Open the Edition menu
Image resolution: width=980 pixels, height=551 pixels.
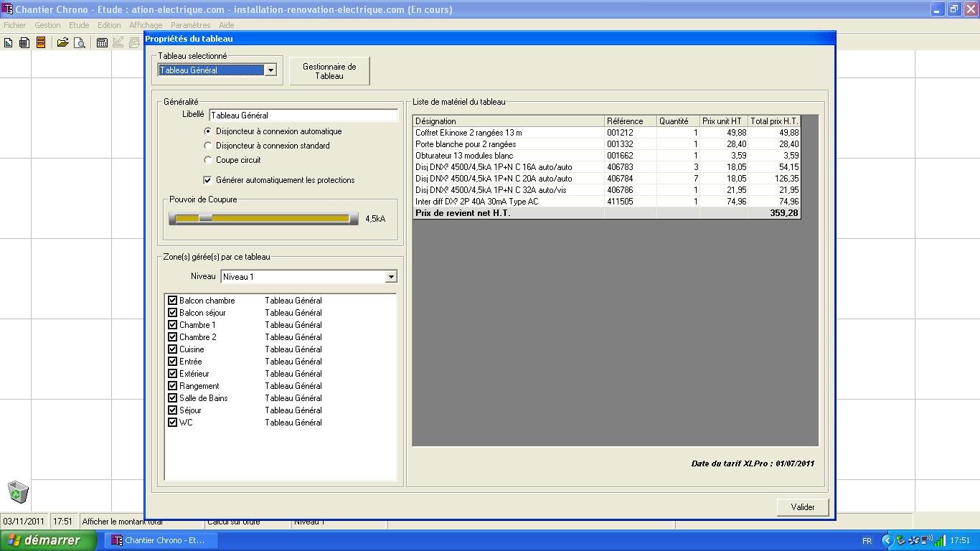pos(109,25)
